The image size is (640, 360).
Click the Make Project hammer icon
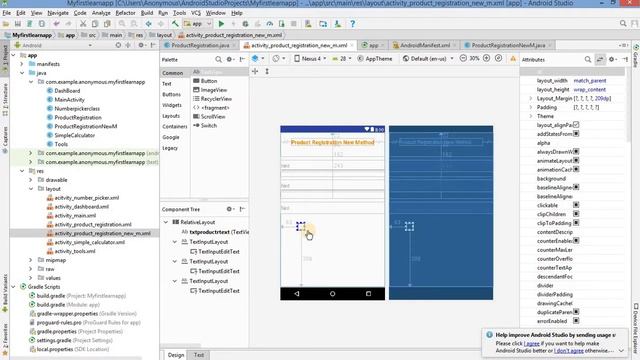[x=175, y=24]
